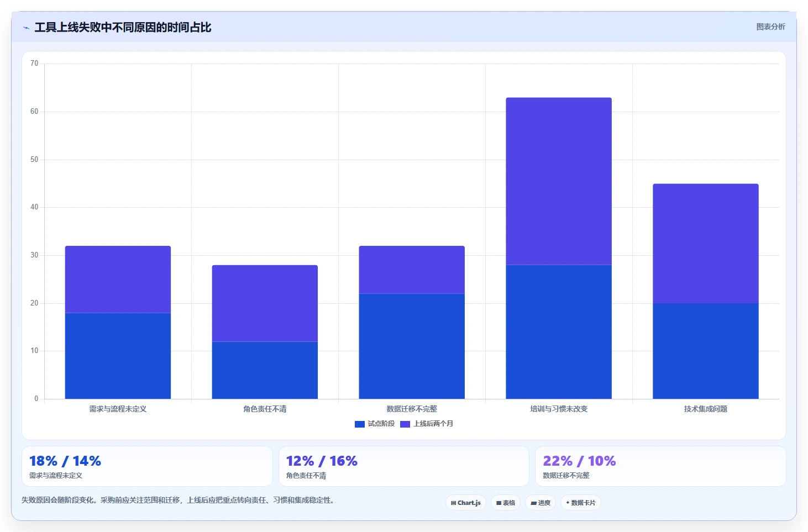Click the lightning icon beside the chart title
The image size is (808, 532).
[x=26, y=28]
